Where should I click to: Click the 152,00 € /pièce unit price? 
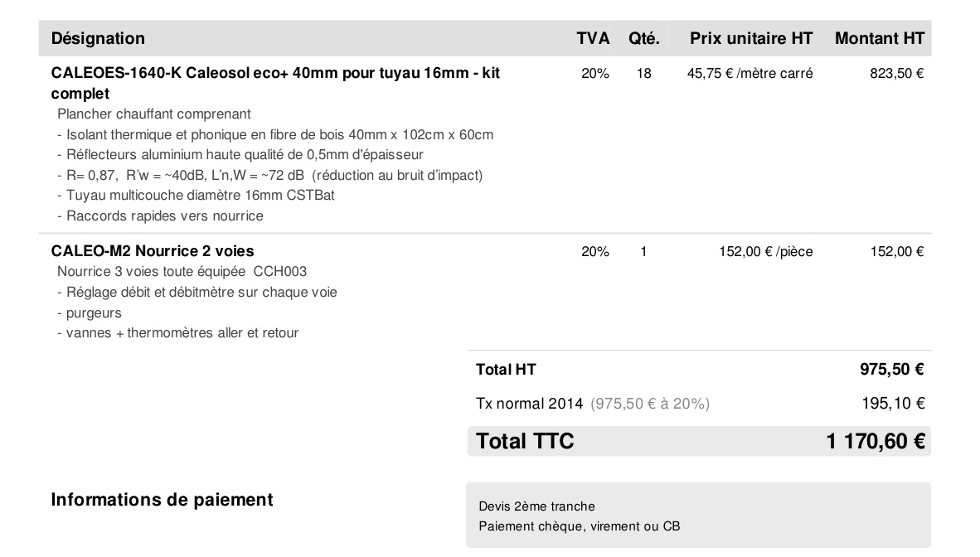(x=765, y=252)
